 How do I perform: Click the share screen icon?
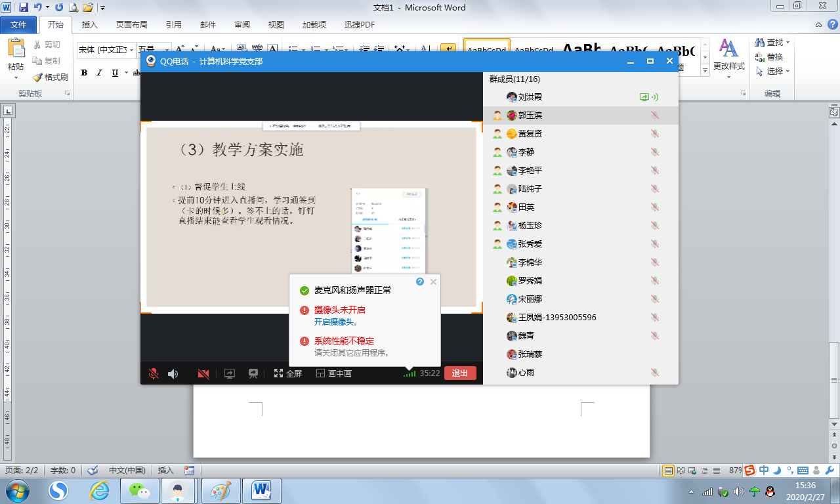[x=230, y=373]
